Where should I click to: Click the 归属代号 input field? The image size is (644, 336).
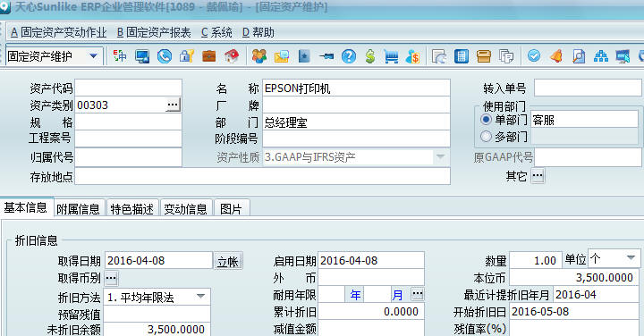coord(128,157)
